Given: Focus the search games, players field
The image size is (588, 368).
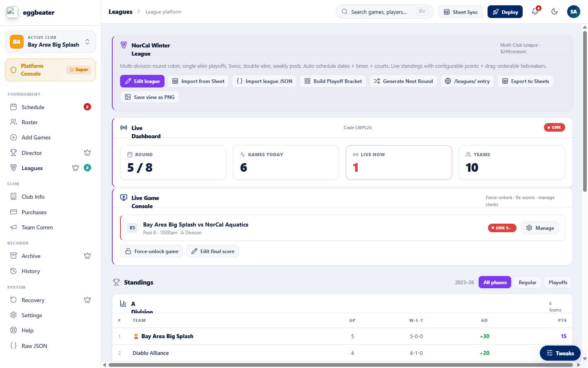Looking at the screenshot, I should click(x=384, y=12).
